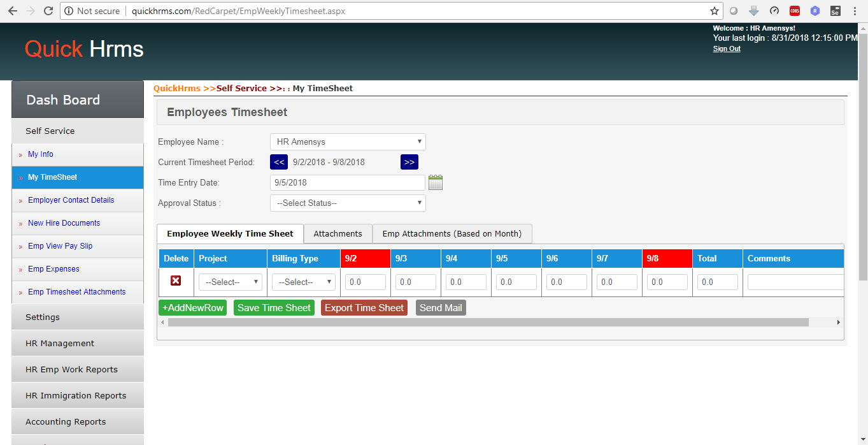Open the Billing Type dropdown
Image resolution: width=868 pixels, height=445 pixels.
(304, 282)
